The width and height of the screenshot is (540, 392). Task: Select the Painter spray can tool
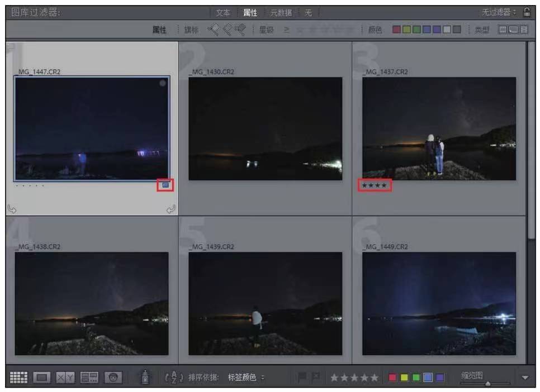pos(145,377)
